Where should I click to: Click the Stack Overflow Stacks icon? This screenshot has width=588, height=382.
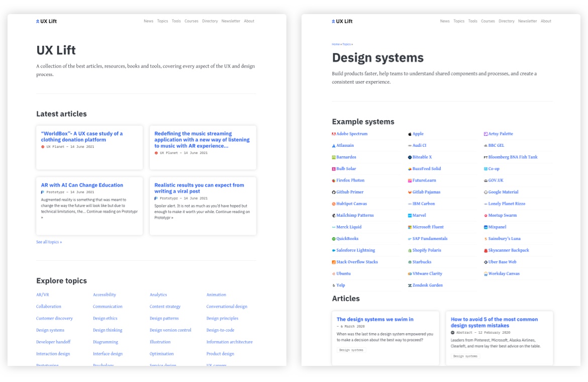pos(334,262)
